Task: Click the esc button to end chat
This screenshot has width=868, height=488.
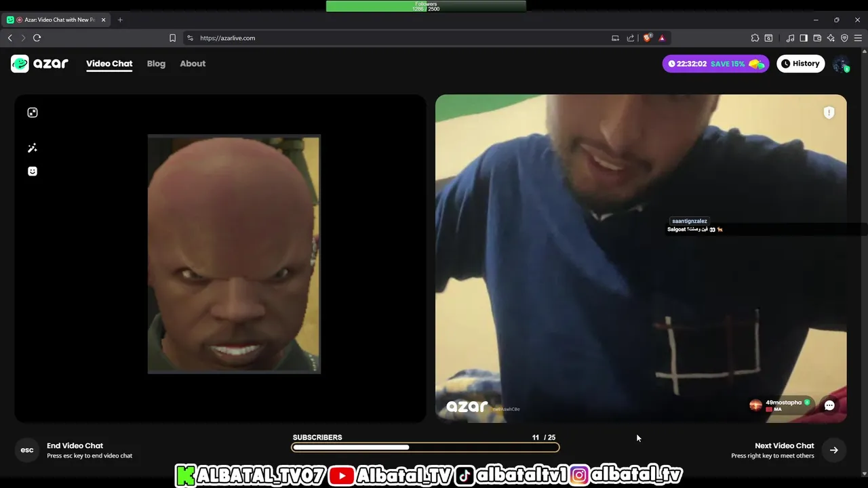Action: [27, 450]
